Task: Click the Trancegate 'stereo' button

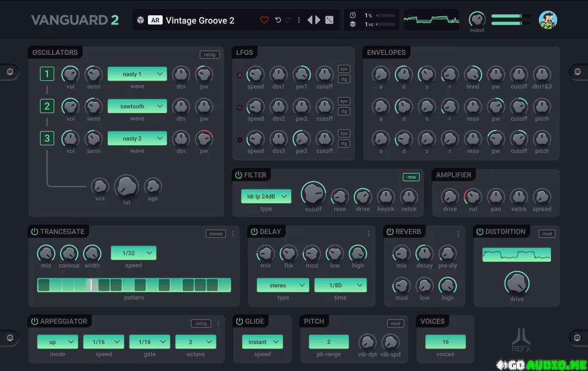Action: 215,234
